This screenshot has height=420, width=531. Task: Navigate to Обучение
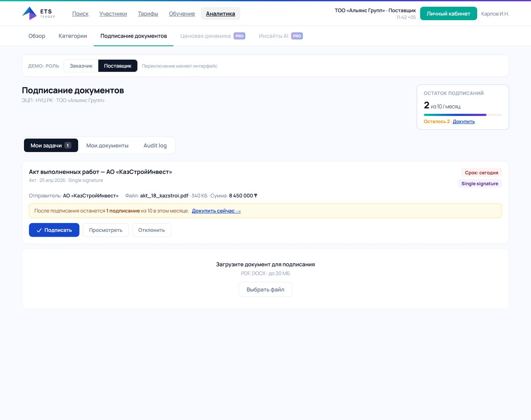182,14
